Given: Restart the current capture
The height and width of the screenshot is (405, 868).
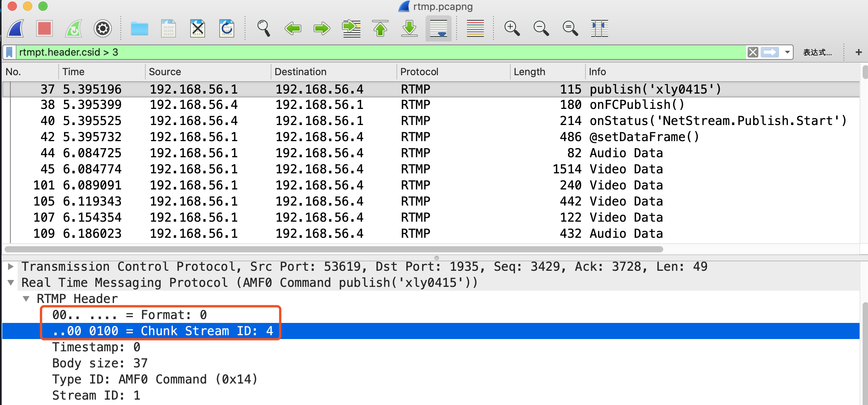Looking at the screenshot, I should tap(74, 28).
